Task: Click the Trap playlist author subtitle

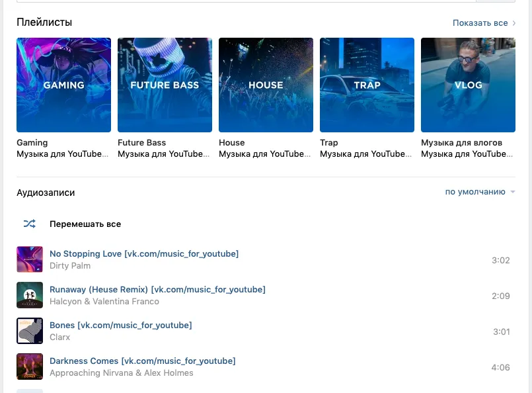Action: pyautogui.click(x=366, y=154)
